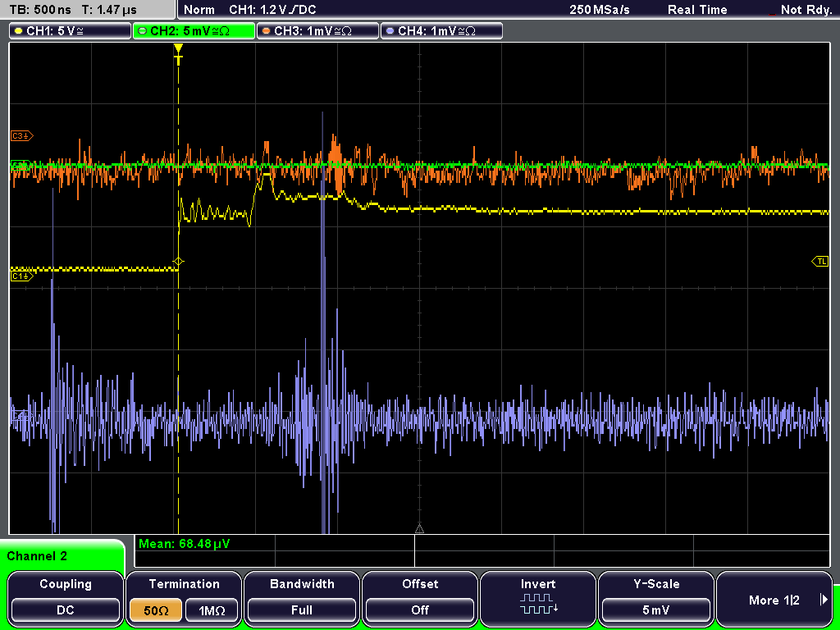This screenshot has width=840, height=630.
Task: Open More 1|2 menu page
Action: [x=774, y=600]
